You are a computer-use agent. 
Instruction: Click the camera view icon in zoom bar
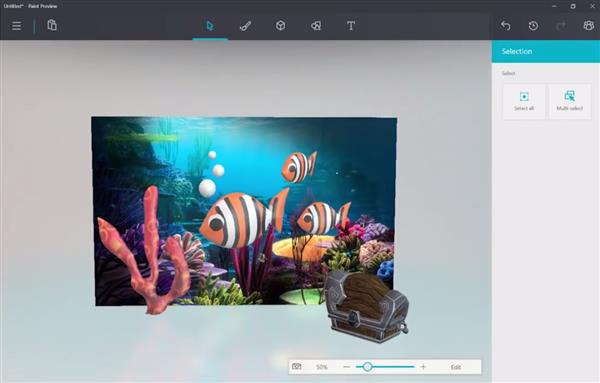pyautogui.click(x=297, y=367)
